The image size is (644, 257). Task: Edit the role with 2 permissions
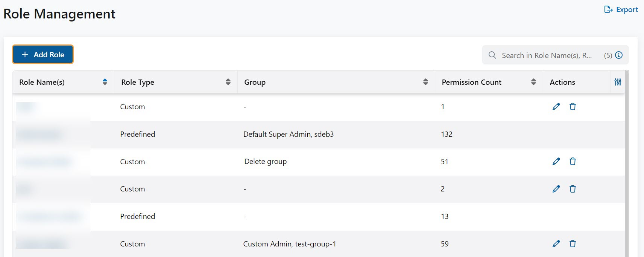pyautogui.click(x=556, y=189)
